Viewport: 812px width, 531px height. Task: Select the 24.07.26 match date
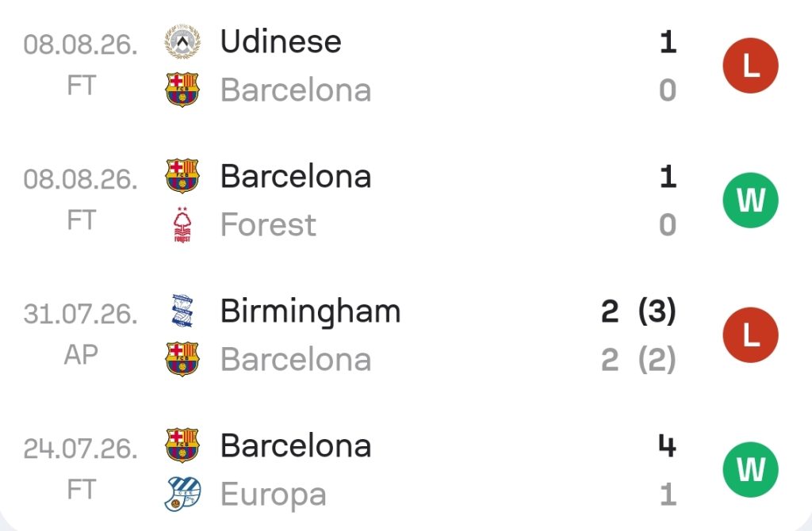81,449
